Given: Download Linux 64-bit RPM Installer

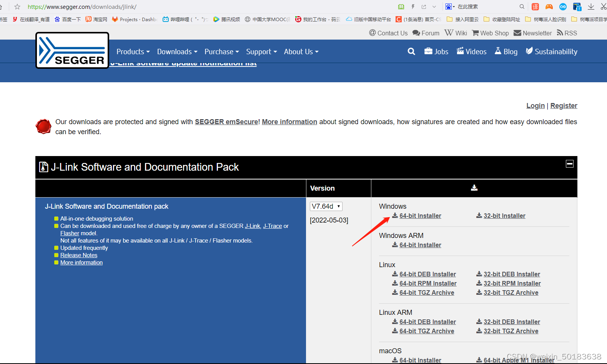Looking at the screenshot, I should point(424,284).
